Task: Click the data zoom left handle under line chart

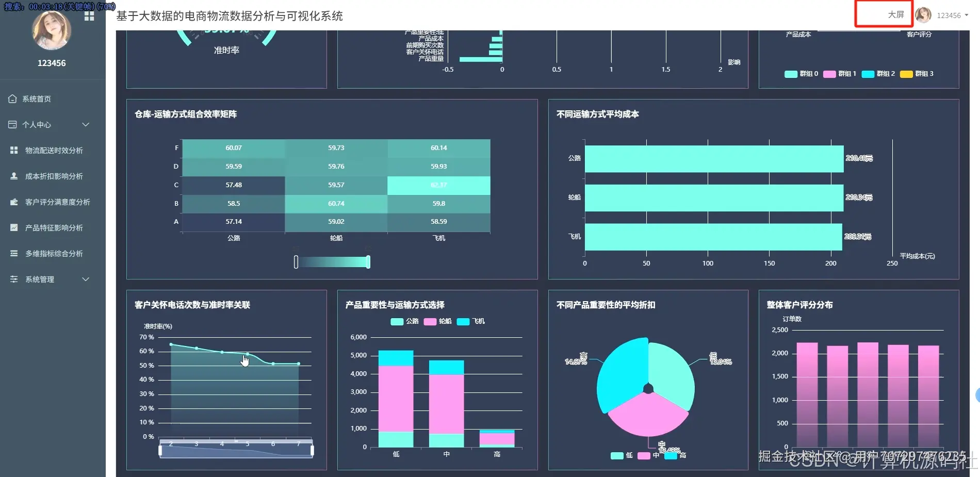Action: pyautogui.click(x=160, y=450)
